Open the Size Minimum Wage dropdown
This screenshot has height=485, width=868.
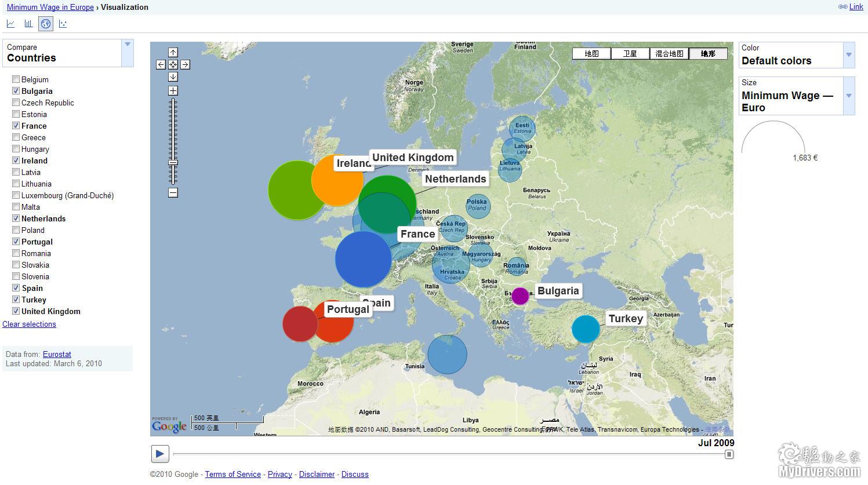(848, 96)
